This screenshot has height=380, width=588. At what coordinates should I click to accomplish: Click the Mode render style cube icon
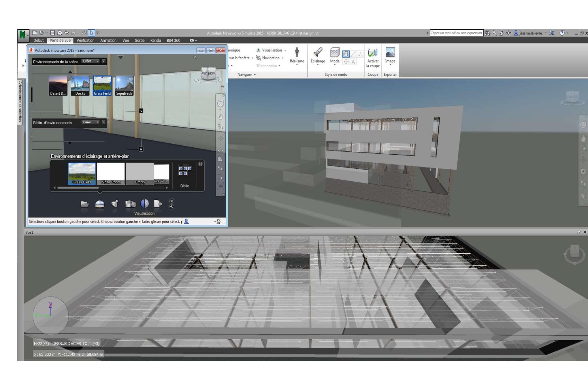(335, 53)
